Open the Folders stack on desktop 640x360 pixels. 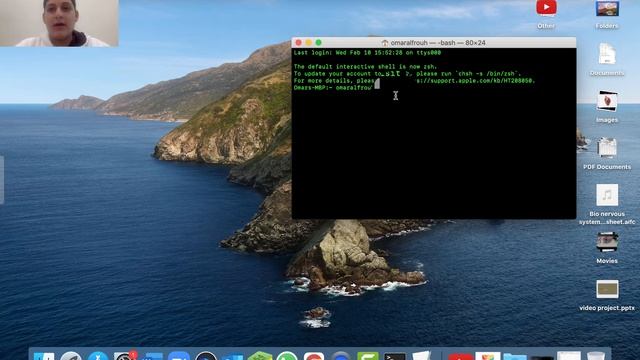(x=607, y=9)
